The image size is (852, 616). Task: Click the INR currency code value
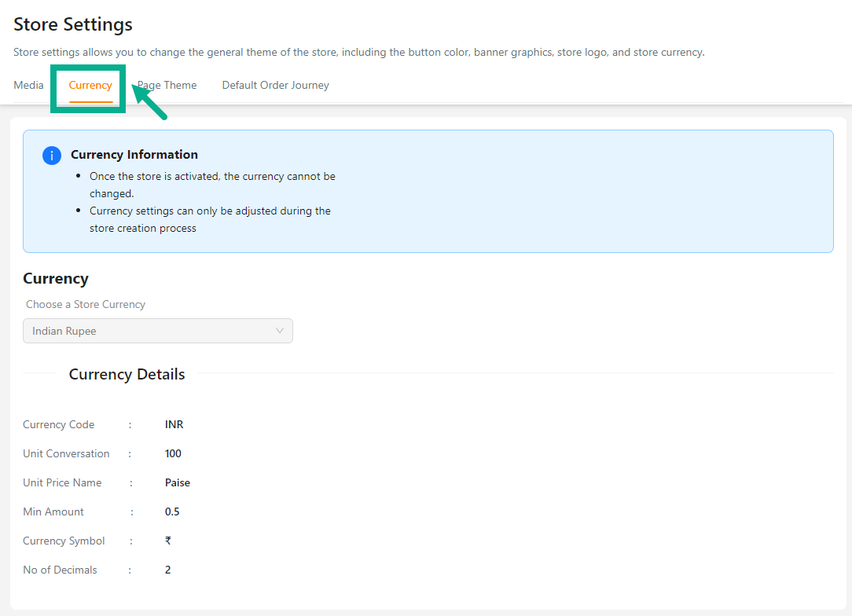[174, 424]
